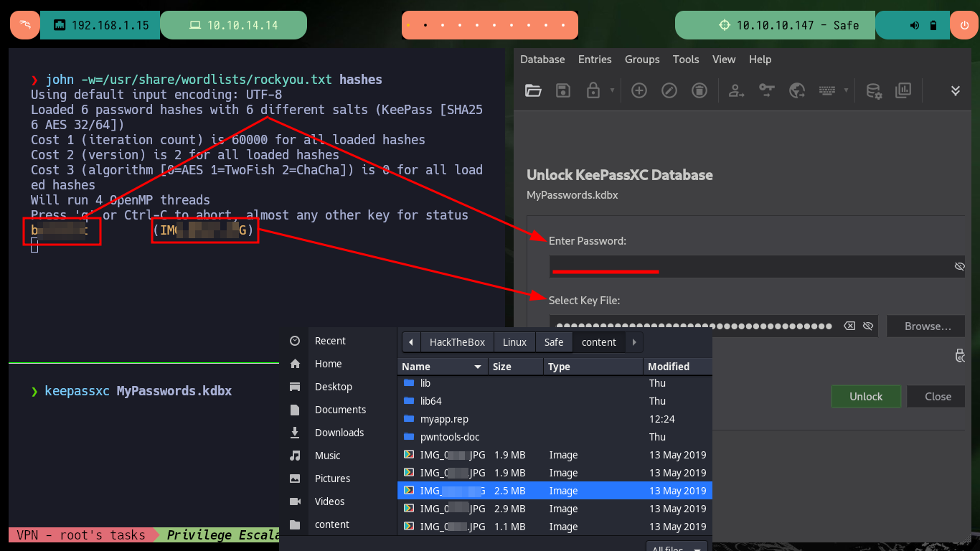Viewport: 980px width, 551px height.
Task: Click workspace dots switcher in top bar
Action: point(489,25)
